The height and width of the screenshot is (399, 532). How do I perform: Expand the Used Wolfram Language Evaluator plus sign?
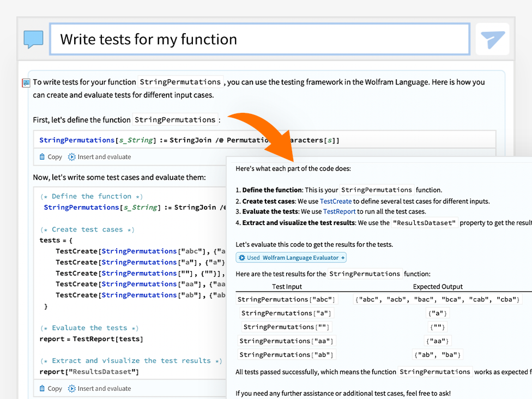[x=343, y=258]
